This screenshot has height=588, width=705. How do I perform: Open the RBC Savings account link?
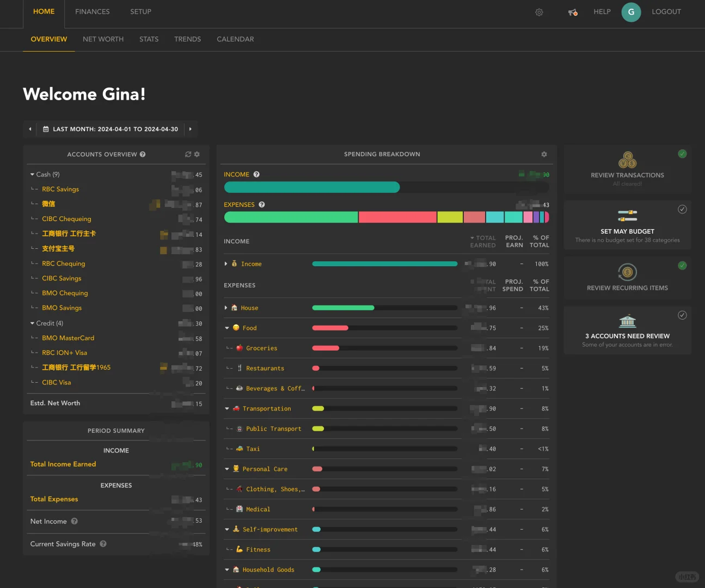tap(60, 189)
